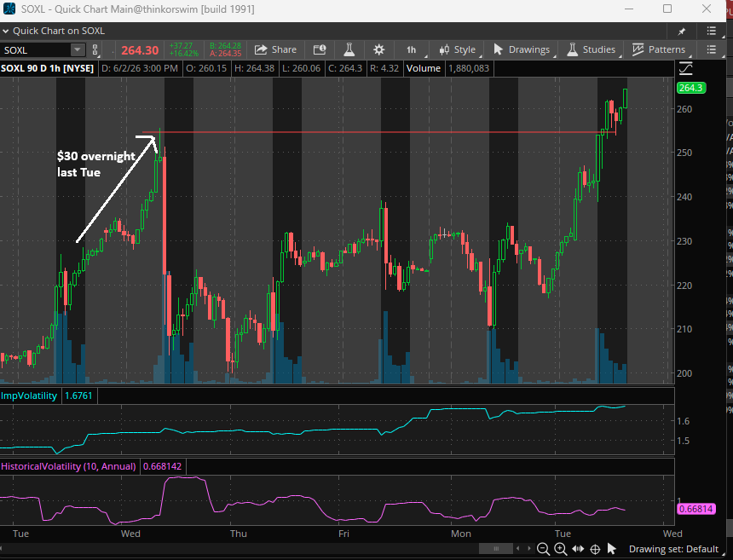
Task: Click the scroll right arrow on time axis
Action: click(528, 548)
